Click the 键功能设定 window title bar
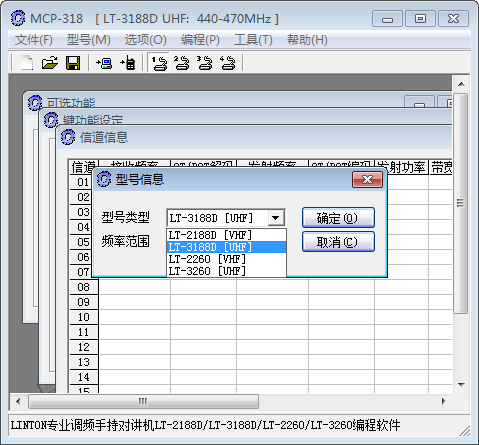479x445 pixels. (x=247, y=117)
